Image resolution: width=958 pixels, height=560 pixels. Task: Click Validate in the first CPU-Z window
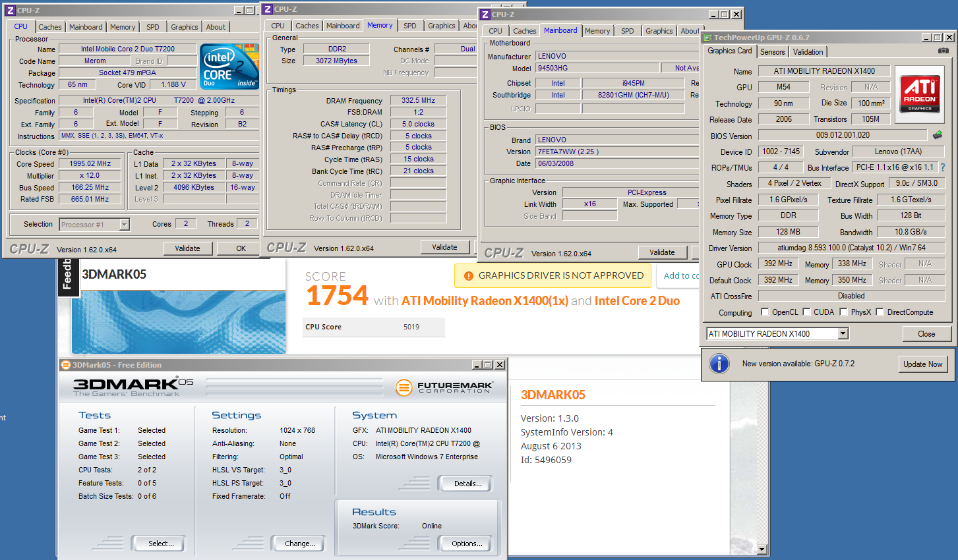[x=187, y=248]
